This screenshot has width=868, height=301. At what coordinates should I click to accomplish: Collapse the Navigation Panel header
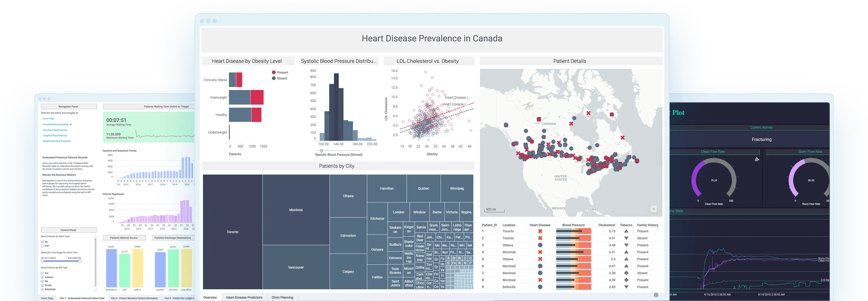69,106
